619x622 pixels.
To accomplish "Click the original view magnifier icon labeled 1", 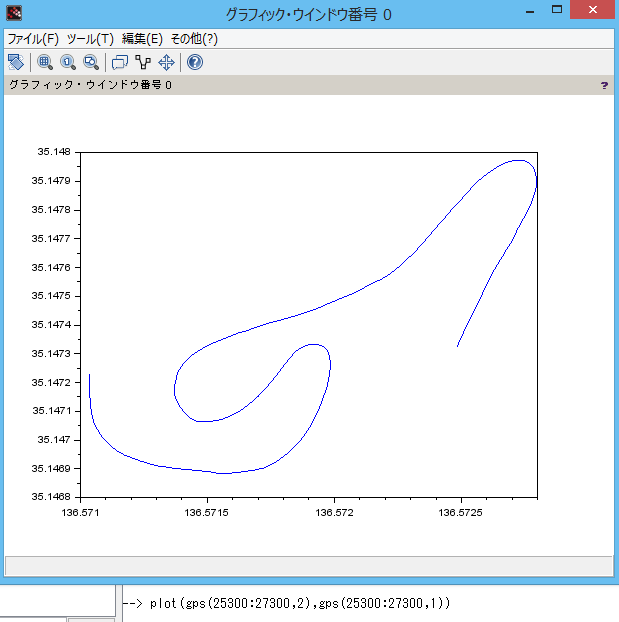I will point(68,62).
